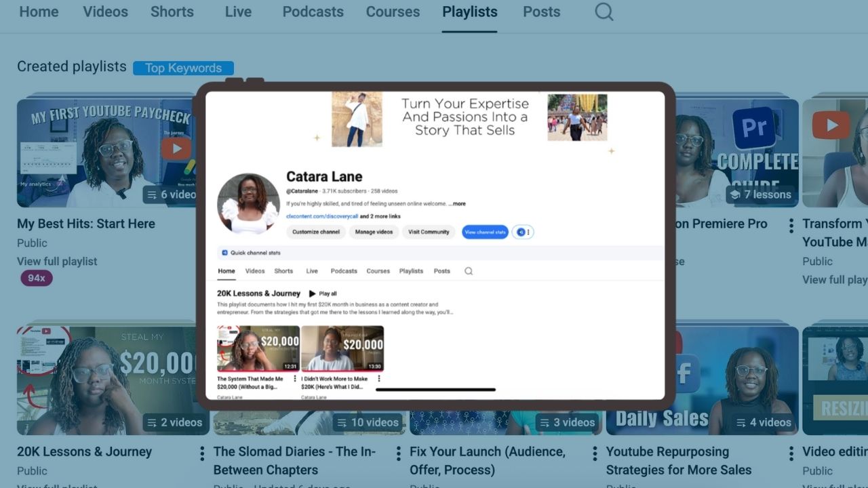
Task: Open the three-dot menu for The Slomad Diaries
Action: pos(398,453)
